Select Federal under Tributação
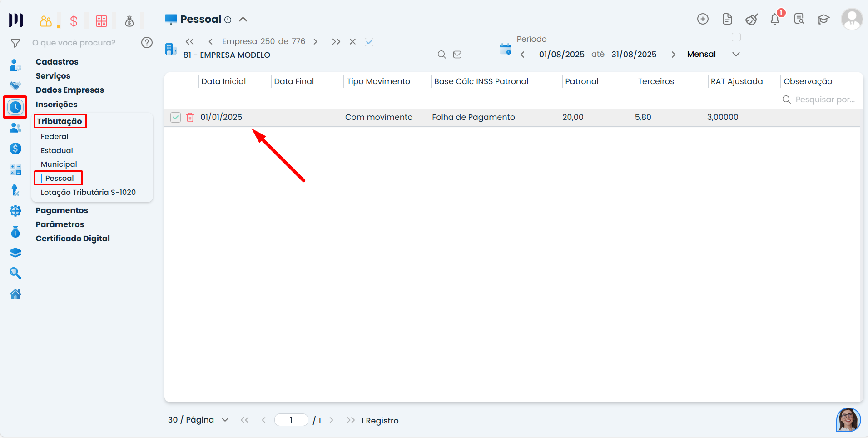Screen dimensions: 868x438 pos(55,136)
